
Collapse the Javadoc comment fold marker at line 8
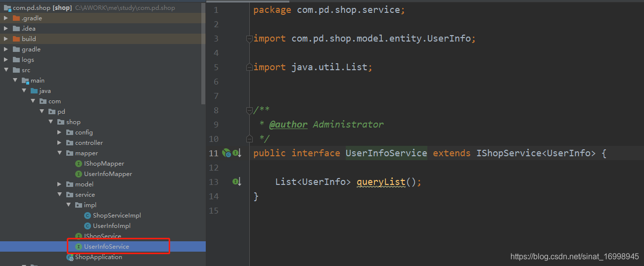click(x=249, y=110)
